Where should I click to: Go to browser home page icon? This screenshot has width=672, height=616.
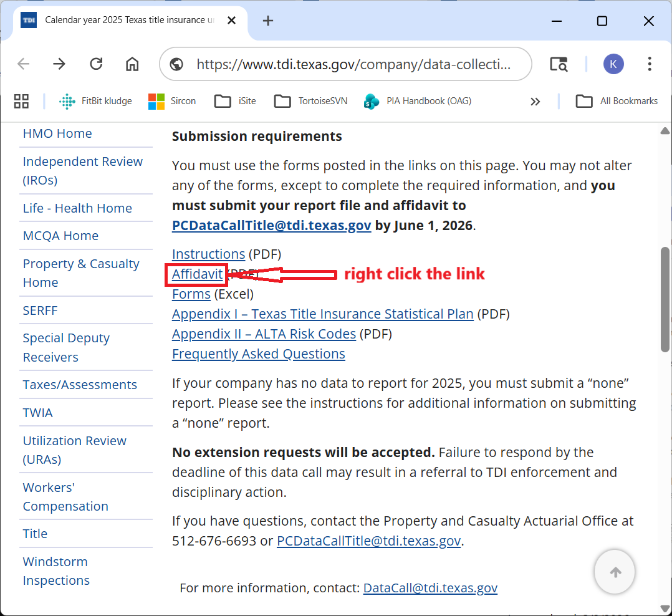point(132,64)
